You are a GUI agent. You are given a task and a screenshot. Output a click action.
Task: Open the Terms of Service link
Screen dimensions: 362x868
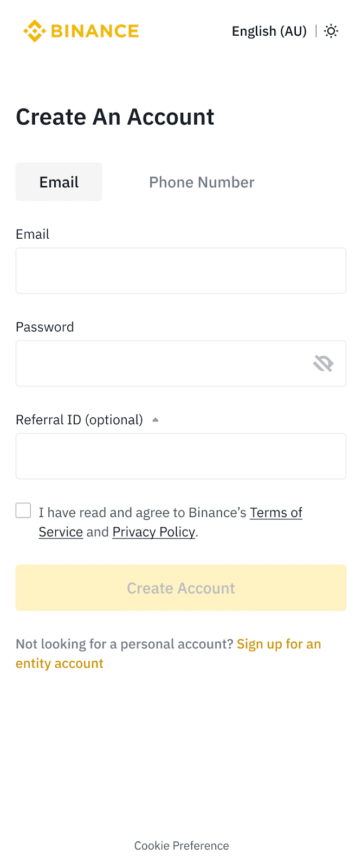click(x=276, y=513)
